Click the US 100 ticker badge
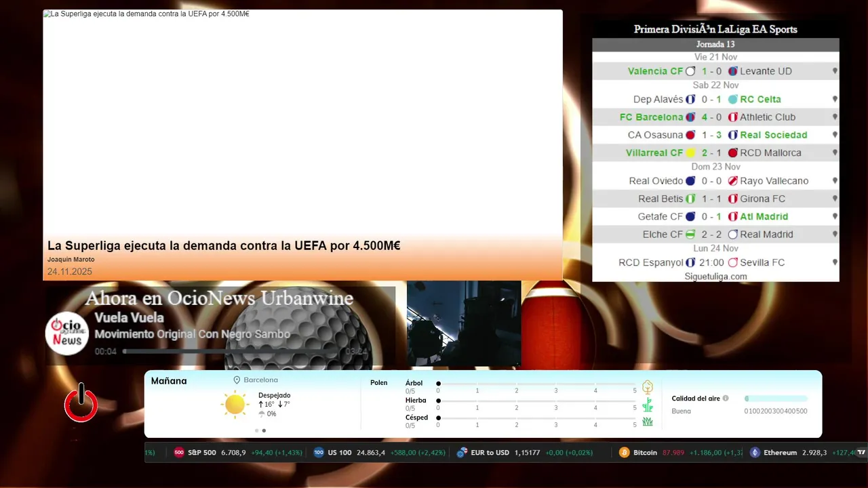Viewport: 868px width, 488px height. 319,453
